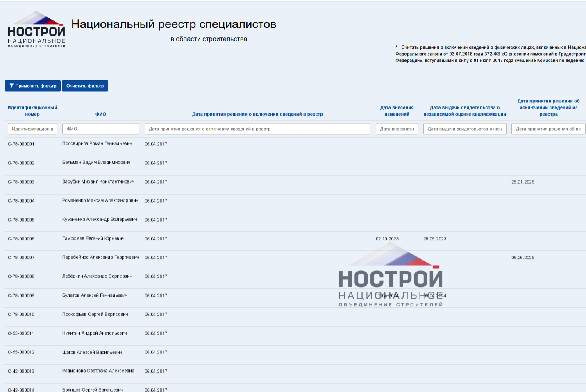586x392 pixels.
Task: Click the qualification certificate date filter field
Action: 465,129
